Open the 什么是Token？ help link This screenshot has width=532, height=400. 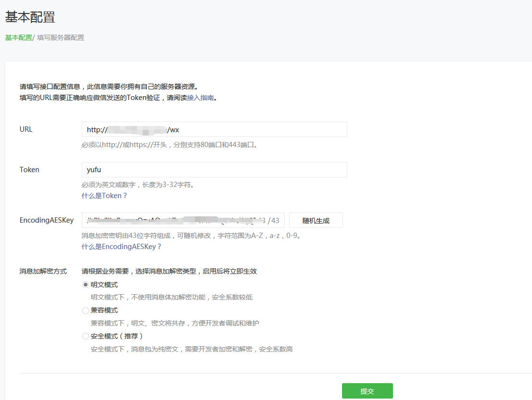(x=104, y=196)
